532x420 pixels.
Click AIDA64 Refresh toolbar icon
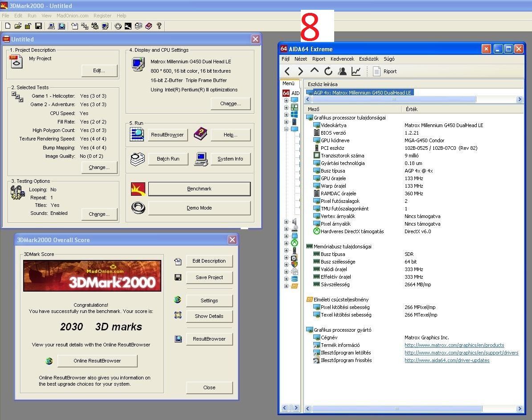[x=328, y=71]
